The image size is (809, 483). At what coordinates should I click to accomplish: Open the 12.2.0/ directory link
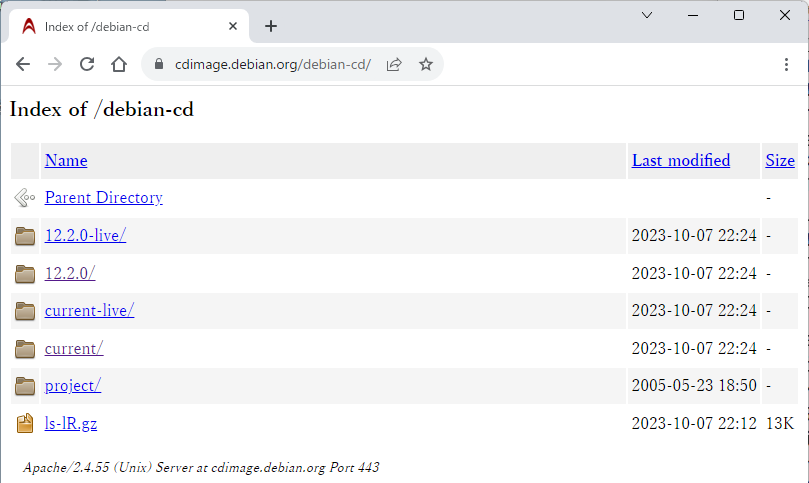click(70, 273)
